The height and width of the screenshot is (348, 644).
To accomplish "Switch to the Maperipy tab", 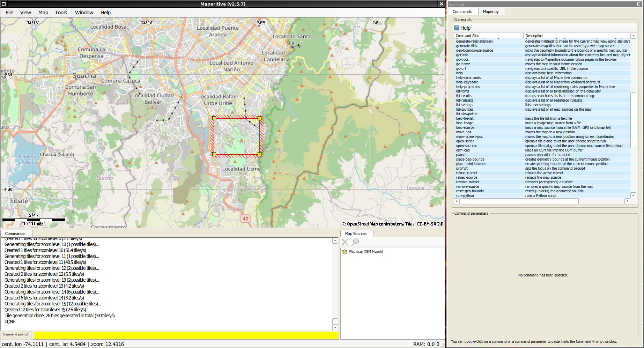I will click(x=490, y=12).
